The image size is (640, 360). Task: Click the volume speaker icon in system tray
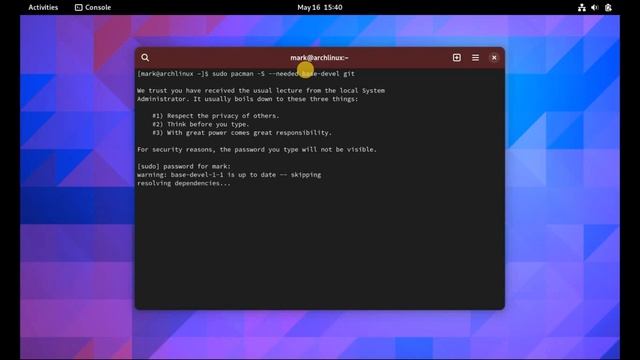point(595,7)
